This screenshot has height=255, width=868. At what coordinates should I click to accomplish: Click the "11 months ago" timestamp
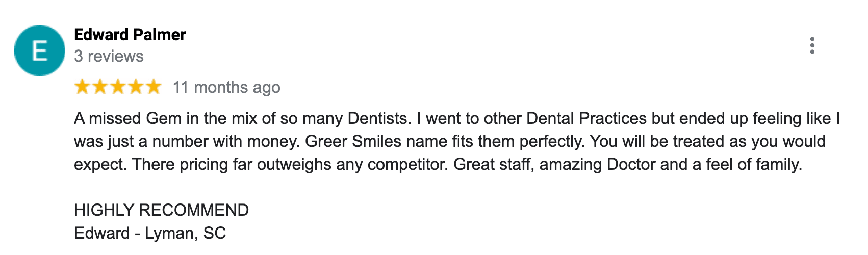click(226, 87)
